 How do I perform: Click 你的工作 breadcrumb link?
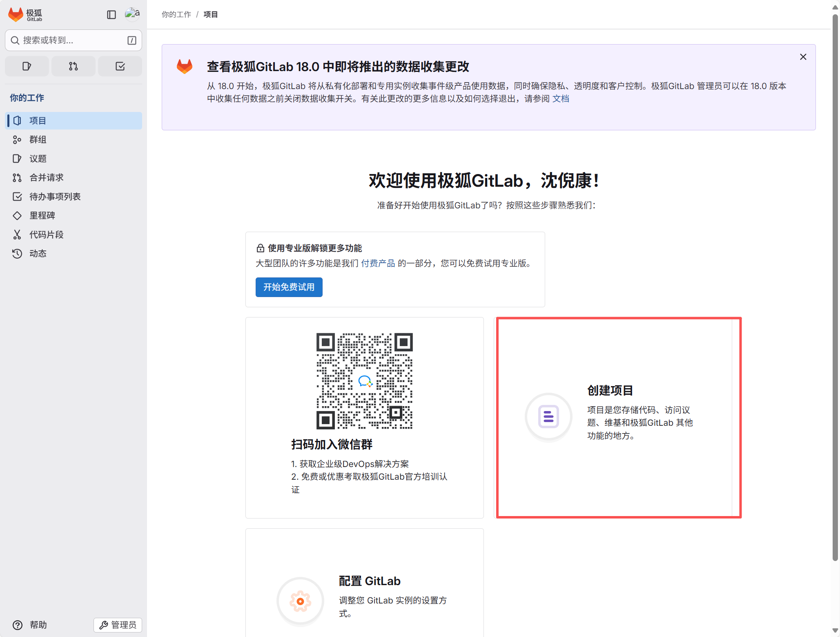176,15
